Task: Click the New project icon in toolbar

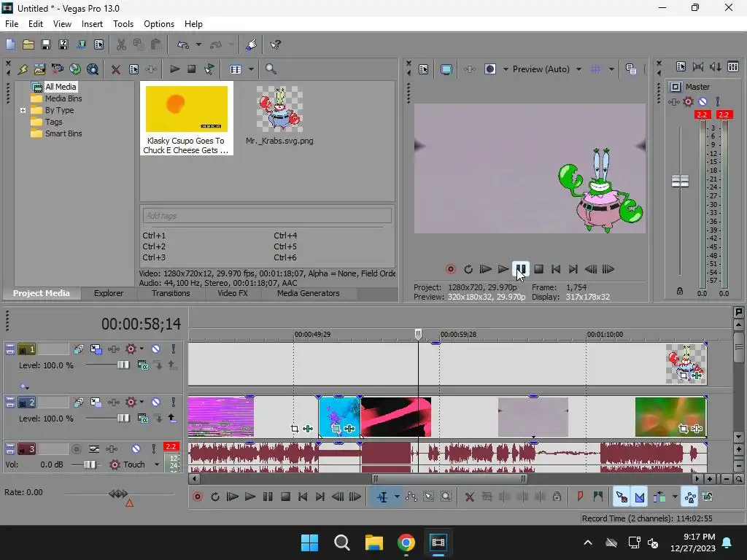Action: click(10, 44)
